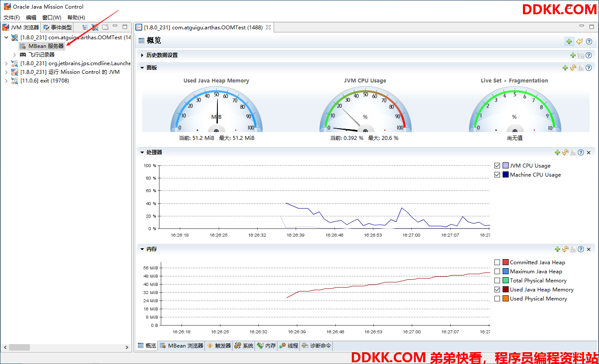The width and height of the screenshot is (599, 364).
Task: Switch to the MBean 浏览器 bottom tab
Action: tap(182, 345)
